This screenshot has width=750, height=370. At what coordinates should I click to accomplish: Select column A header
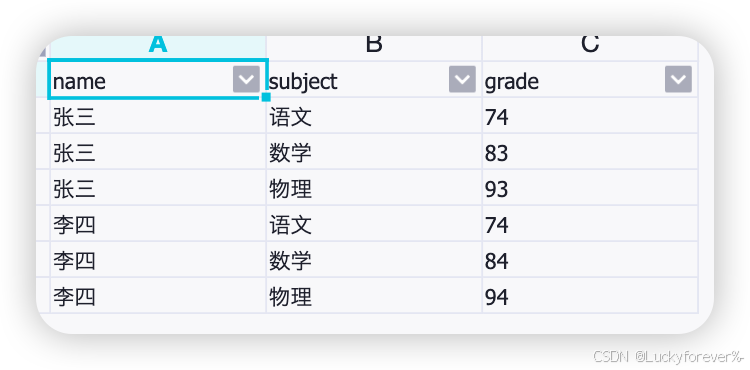(x=158, y=48)
